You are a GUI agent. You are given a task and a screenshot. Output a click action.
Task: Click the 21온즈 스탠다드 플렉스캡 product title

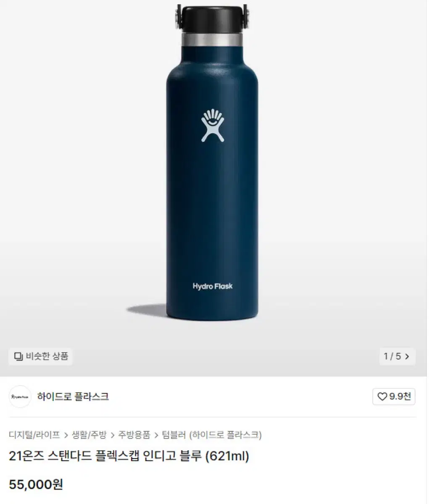point(129,456)
